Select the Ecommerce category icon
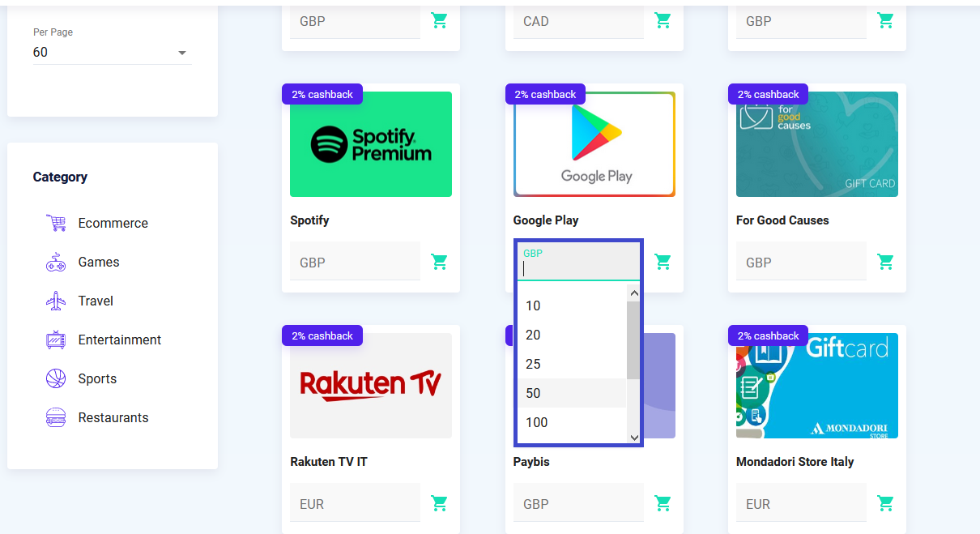980x534 pixels. pyautogui.click(x=56, y=223)
